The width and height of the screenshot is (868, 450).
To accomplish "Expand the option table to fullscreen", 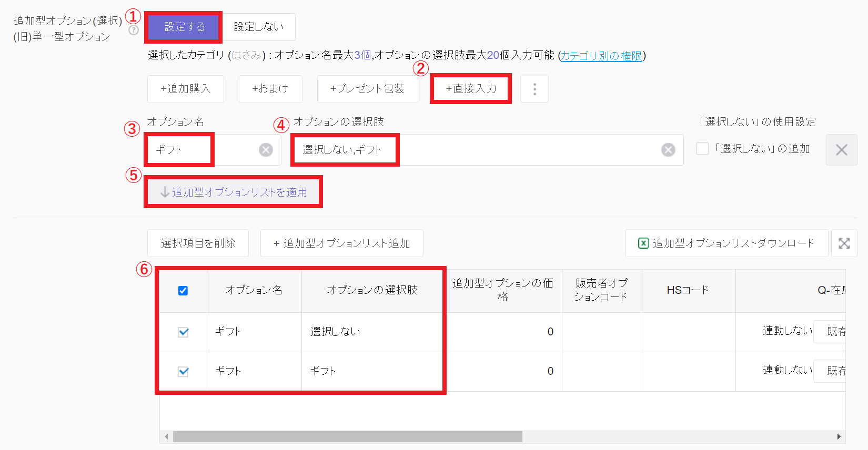I will click(x=844, y=243).
